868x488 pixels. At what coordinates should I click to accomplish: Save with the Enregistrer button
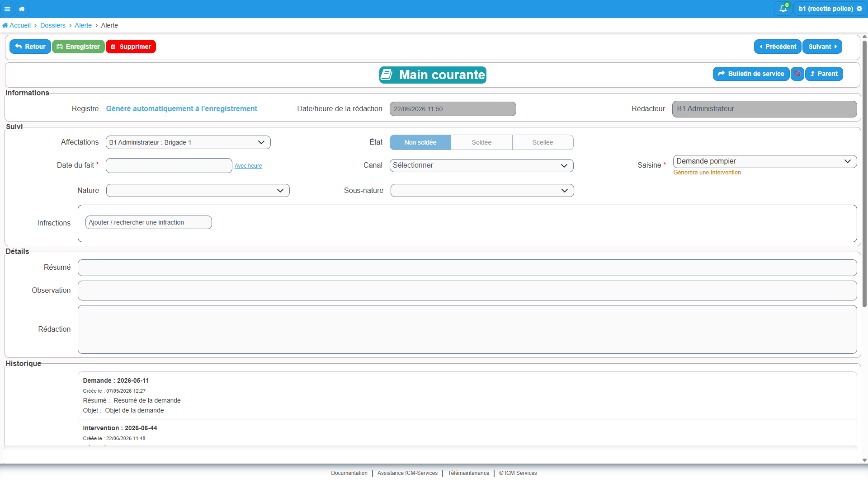[78, 47]
